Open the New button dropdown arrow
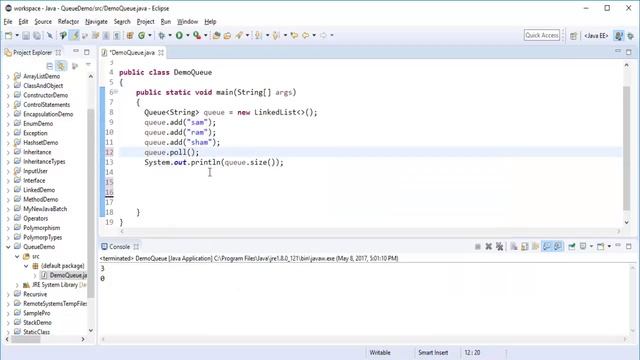Image resolution: width=640 pixels, height=360 pixels. tap(17, 36)
